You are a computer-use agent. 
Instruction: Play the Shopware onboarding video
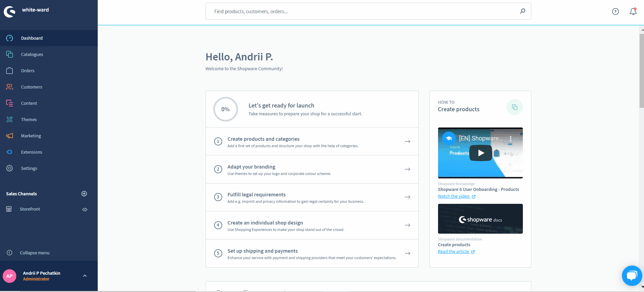(481, 153)
